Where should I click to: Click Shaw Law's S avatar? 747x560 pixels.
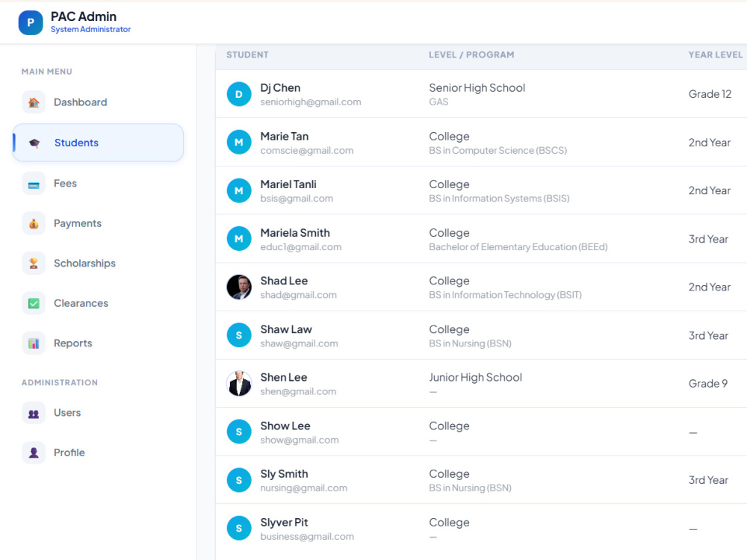239,335
